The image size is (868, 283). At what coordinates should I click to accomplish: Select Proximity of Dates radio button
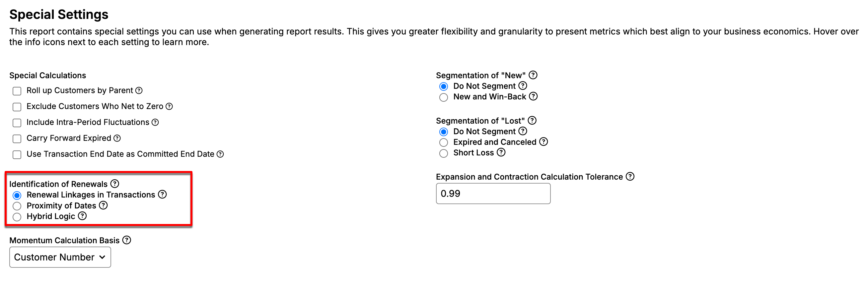tap(17, 206)
